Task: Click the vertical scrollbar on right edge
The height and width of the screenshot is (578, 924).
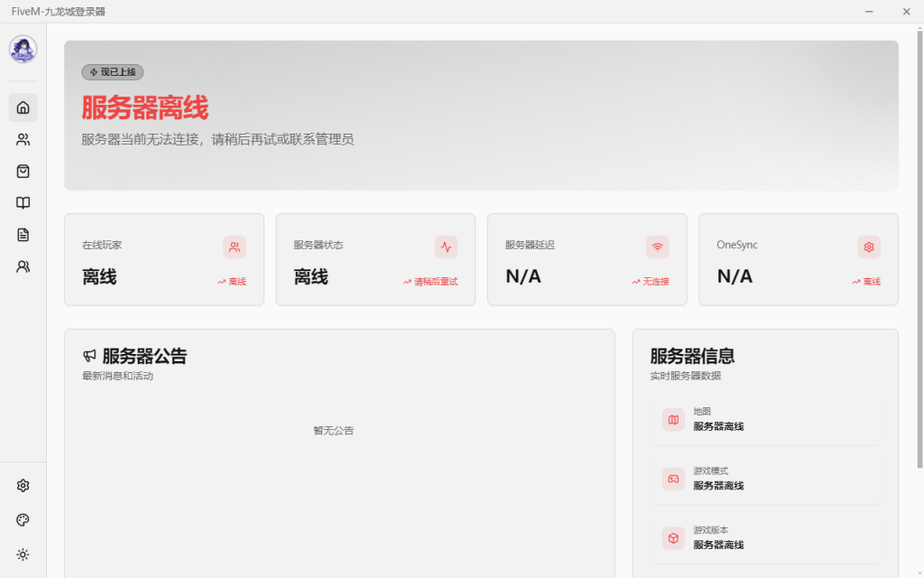Action: [919, 253]
